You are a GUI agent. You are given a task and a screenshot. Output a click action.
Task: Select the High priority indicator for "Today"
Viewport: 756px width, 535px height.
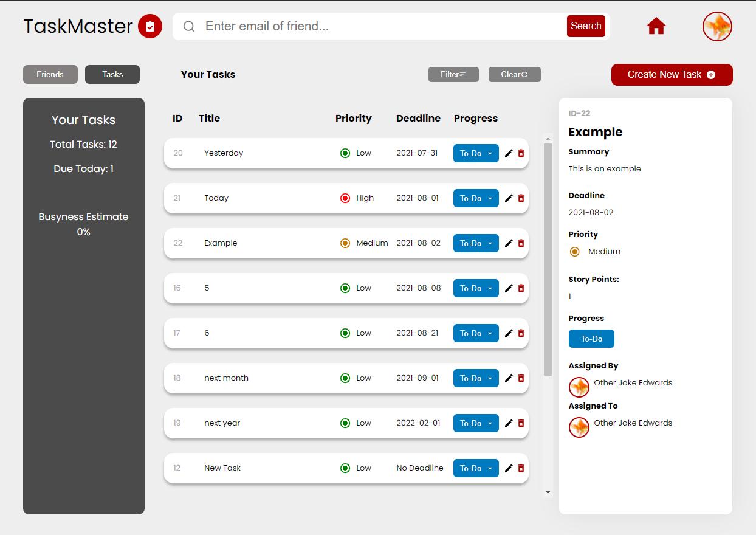345,198
